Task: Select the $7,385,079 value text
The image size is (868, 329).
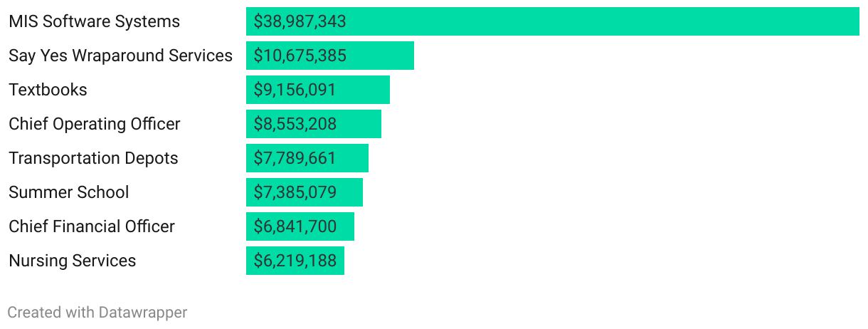Action: (295, 192)
